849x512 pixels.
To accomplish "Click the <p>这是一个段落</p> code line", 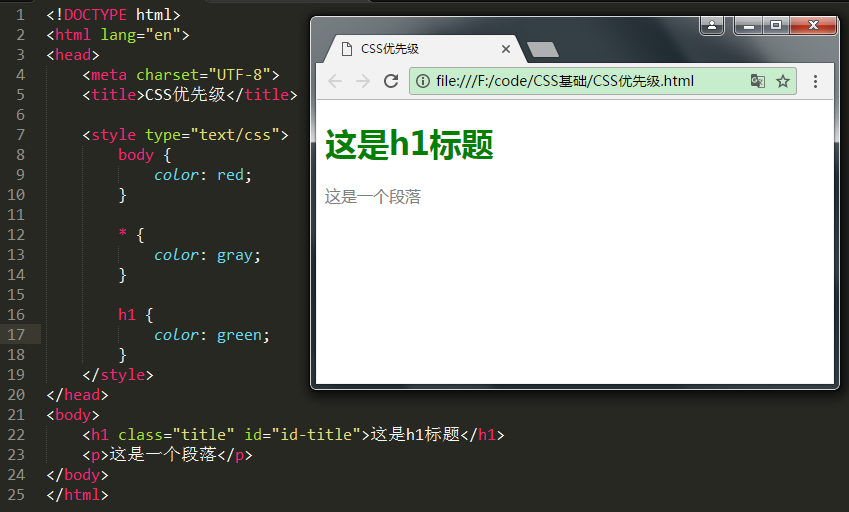I will click(x=167, y=455).
